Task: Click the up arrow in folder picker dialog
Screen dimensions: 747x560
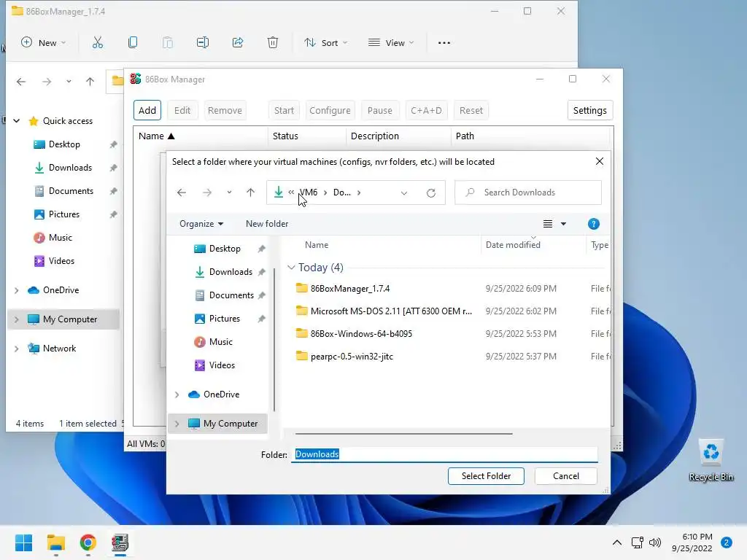Action: coord(251,192)
